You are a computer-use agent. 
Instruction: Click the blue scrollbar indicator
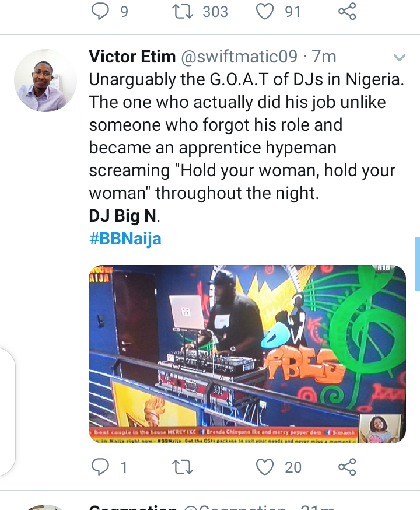click(418, 264)
